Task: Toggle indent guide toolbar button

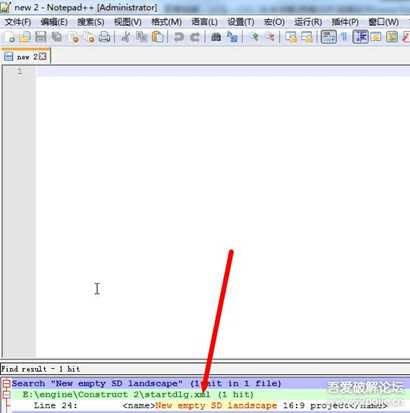Action: point(360,37)
